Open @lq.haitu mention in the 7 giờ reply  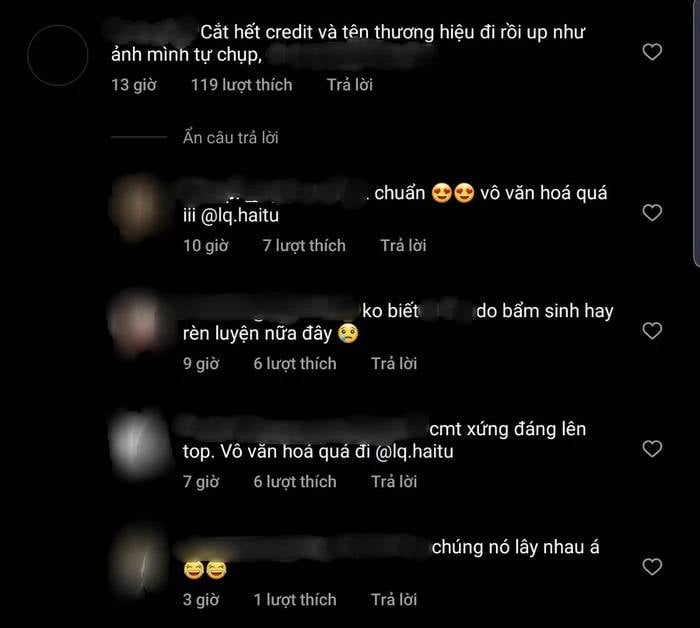coord(414,452)
